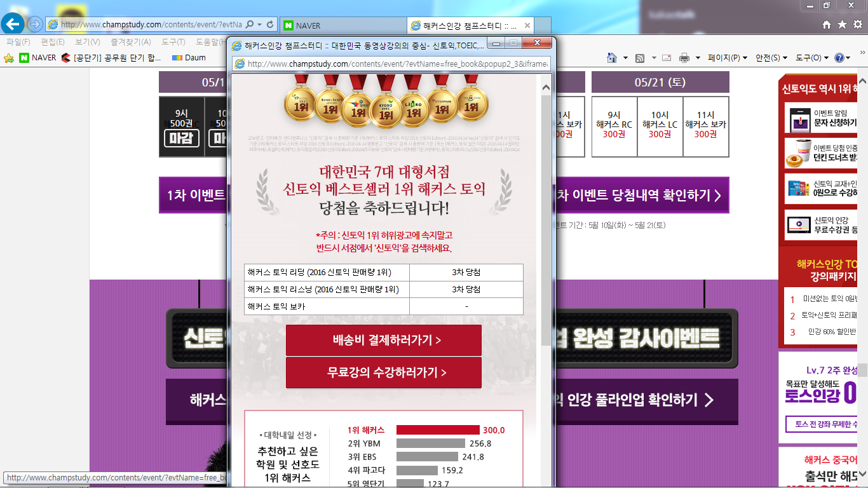
Task: Click the Help question mark icon
Action: pyautogui.click(x=839, y=58)
